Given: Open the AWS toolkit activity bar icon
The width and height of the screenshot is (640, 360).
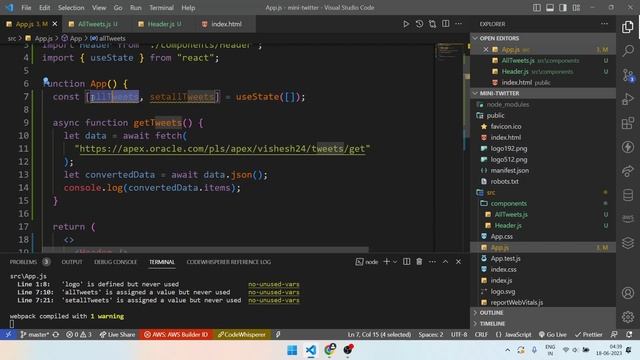Looking at the screenshot, I should pyautogui.click(x=627, y=219).
